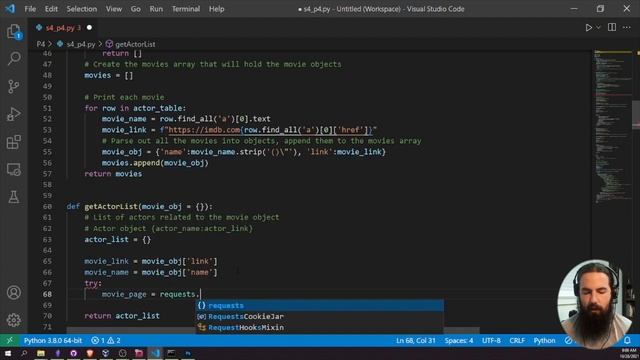Click 'return actor_list' on line 70
The image size is (640, 360).
tap(122, 316)
